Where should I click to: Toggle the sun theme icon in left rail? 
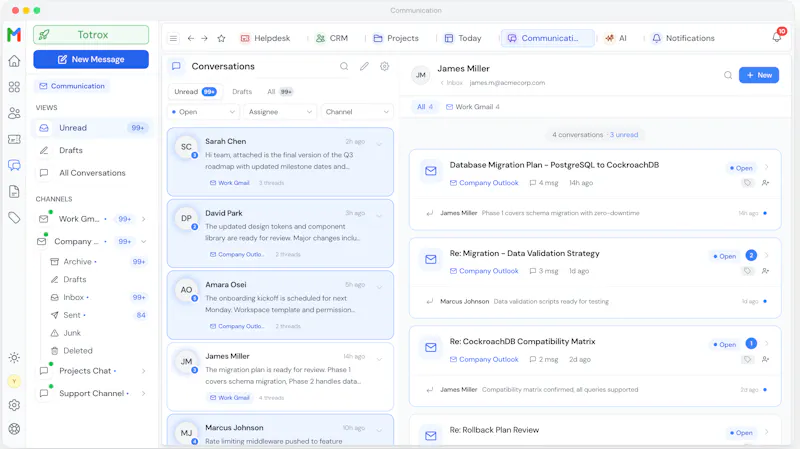tap(14, 358)
